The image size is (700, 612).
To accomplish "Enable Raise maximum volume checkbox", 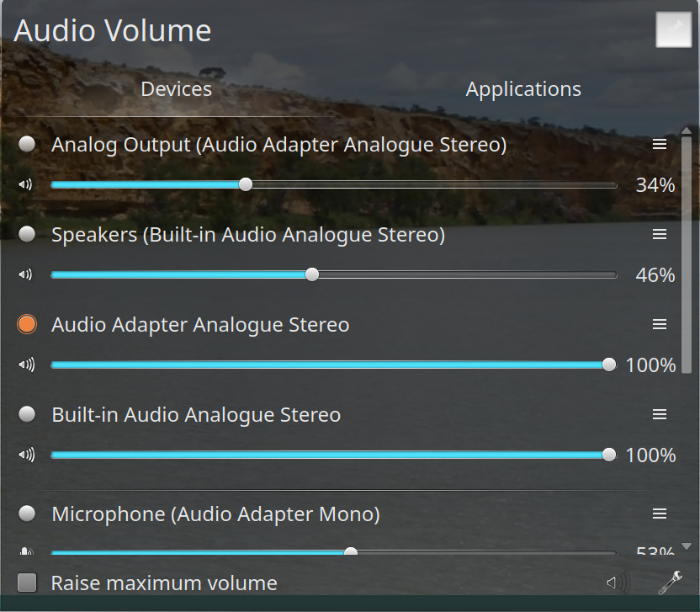I will point(28,583).
